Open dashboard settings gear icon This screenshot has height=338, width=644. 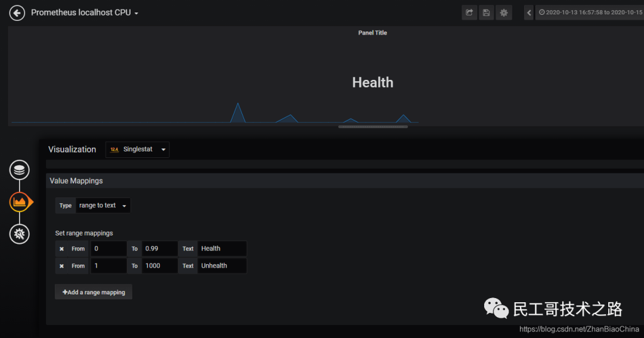coord(504,13)
